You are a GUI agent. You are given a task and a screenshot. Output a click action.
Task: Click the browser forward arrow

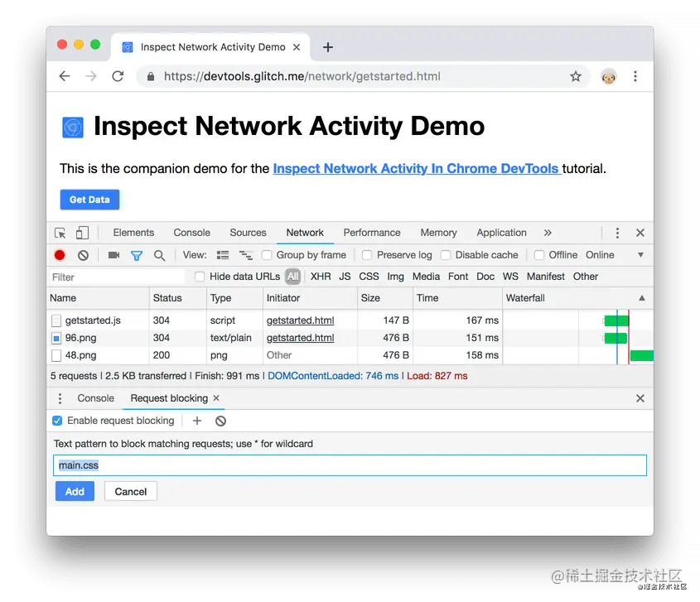pos(91,76)
